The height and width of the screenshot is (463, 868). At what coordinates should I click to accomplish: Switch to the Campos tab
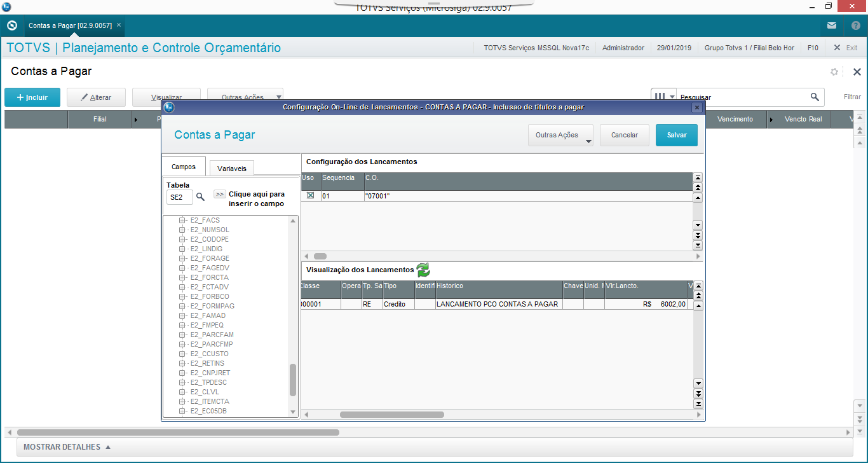point(184,167)
